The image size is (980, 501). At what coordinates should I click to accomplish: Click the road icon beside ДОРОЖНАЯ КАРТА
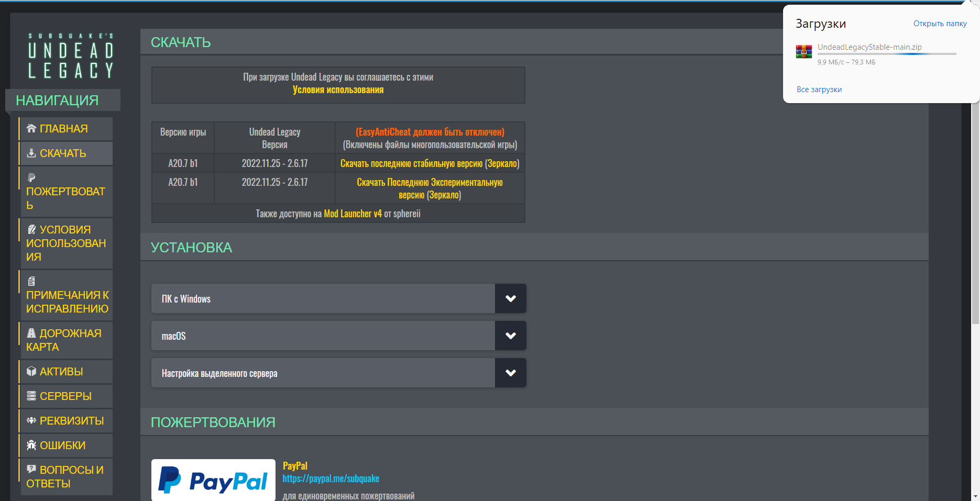tap(31, 333)
